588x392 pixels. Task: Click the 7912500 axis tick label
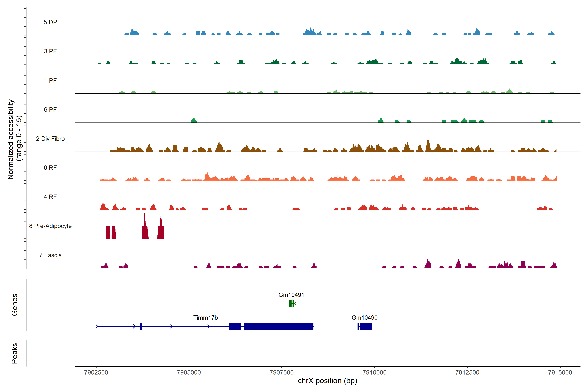[467, 372]
